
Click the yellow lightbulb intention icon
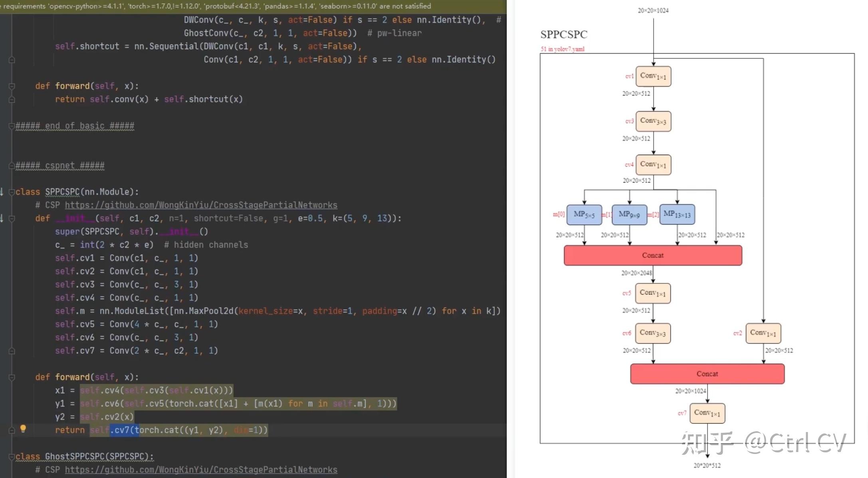point(23,428)
